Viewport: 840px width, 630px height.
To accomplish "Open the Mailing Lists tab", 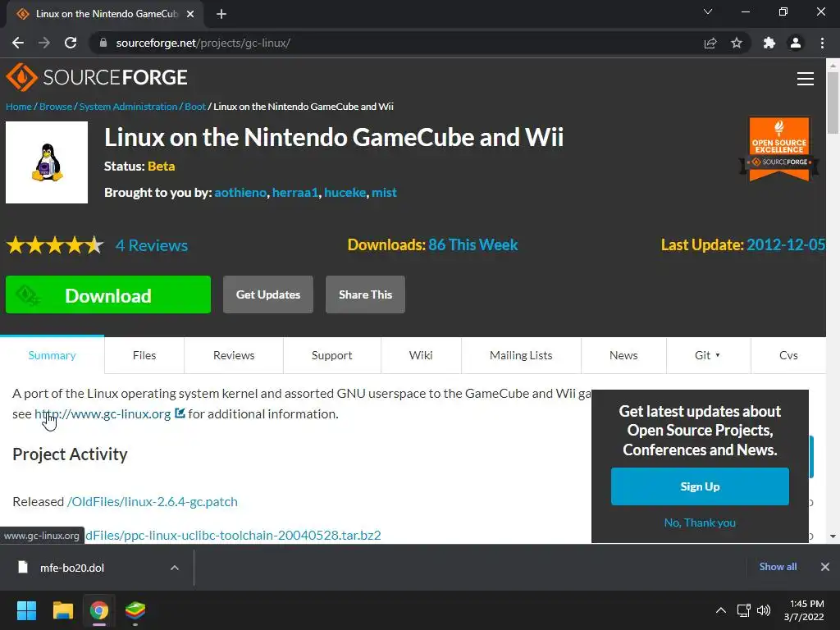I will click(x=521, y=355).
